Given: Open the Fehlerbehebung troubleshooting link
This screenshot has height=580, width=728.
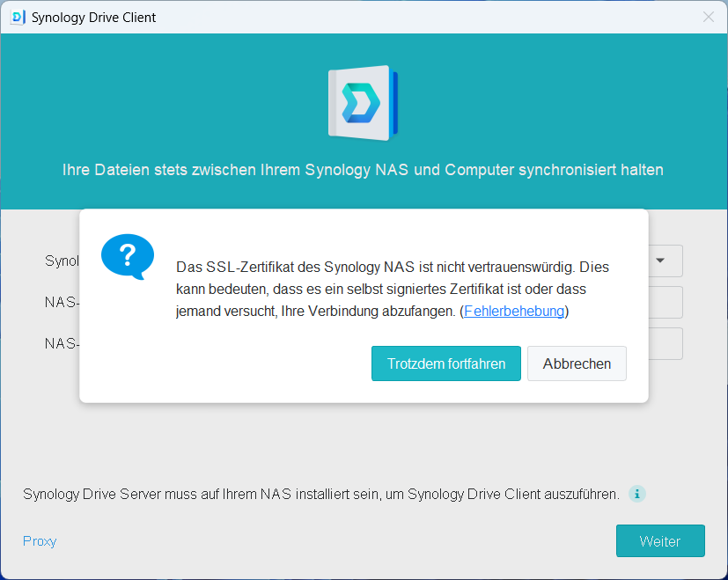Looking at the screenshot, I should [x=513, y=311].
